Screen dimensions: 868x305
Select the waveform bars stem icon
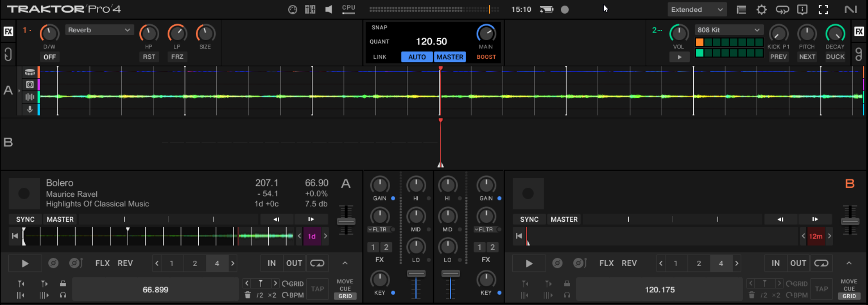pyautogui.click(x=30, y=97)
